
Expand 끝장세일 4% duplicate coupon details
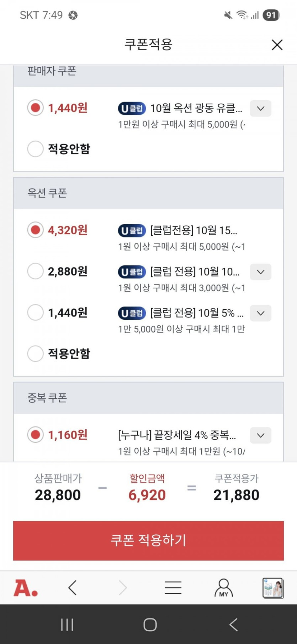pyautogui.click(x=260, y=435)
